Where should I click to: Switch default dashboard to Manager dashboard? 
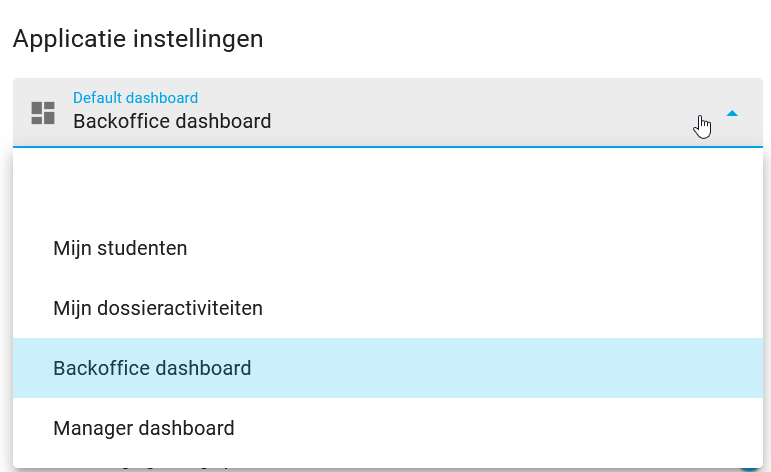pyautogui.click(x=388, y=428)
